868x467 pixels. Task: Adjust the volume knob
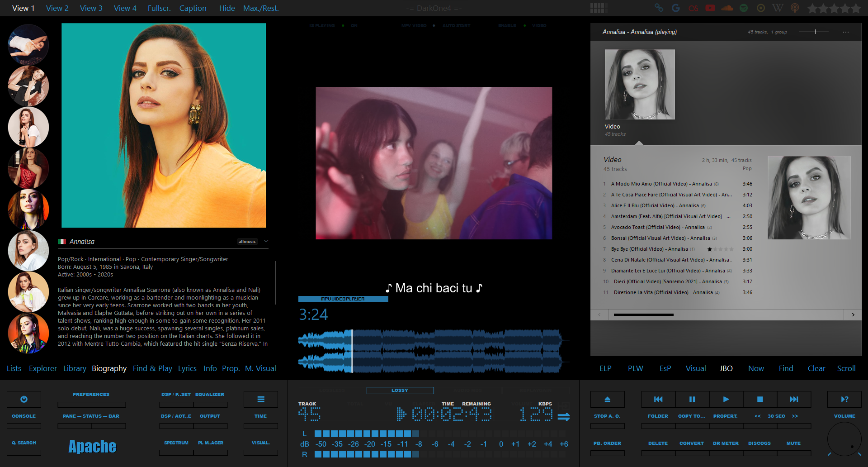pyautogui.click(x=844, y=439)
